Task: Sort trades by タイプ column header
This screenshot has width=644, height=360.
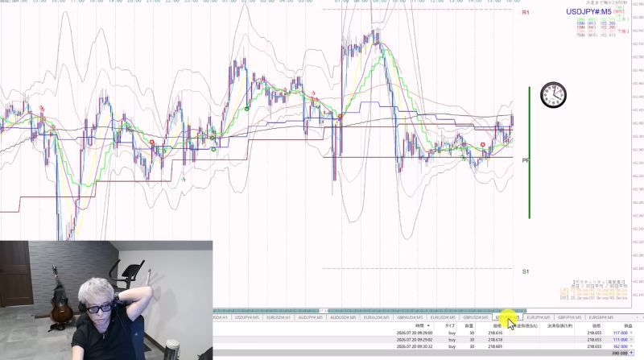Action: point(450,326)
